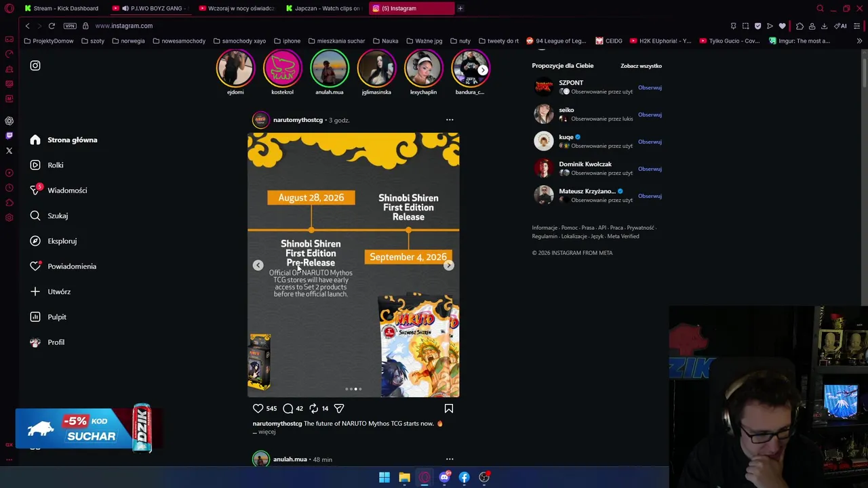Screen dimensions: 868x488
Task: Click the Utwórz plus icon
Action: point(35,291)
